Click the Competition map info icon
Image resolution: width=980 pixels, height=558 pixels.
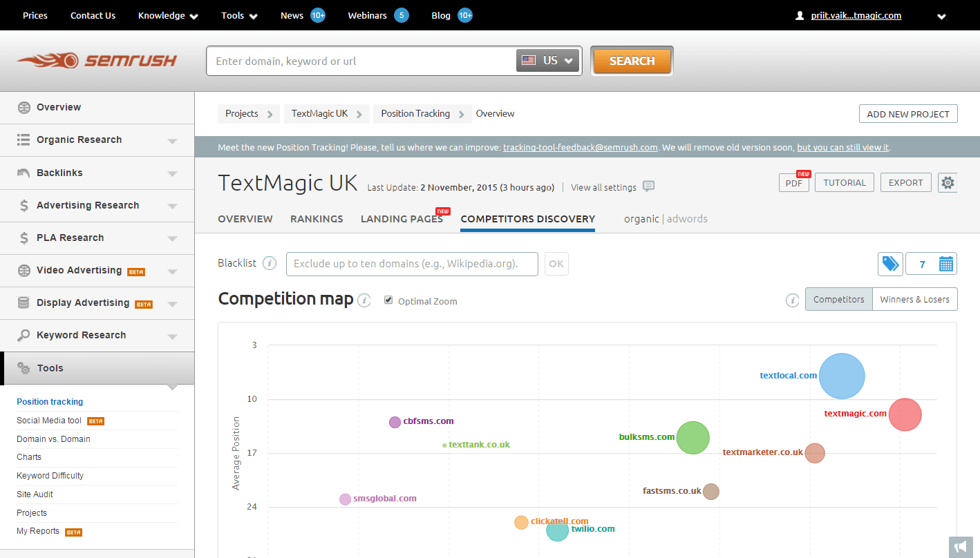tap(364, 300)
